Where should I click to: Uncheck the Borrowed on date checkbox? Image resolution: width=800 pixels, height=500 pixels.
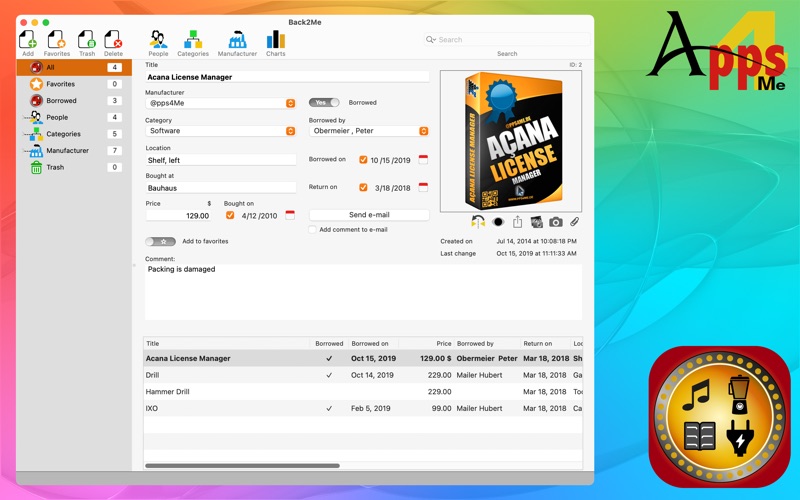coord(363,160)
